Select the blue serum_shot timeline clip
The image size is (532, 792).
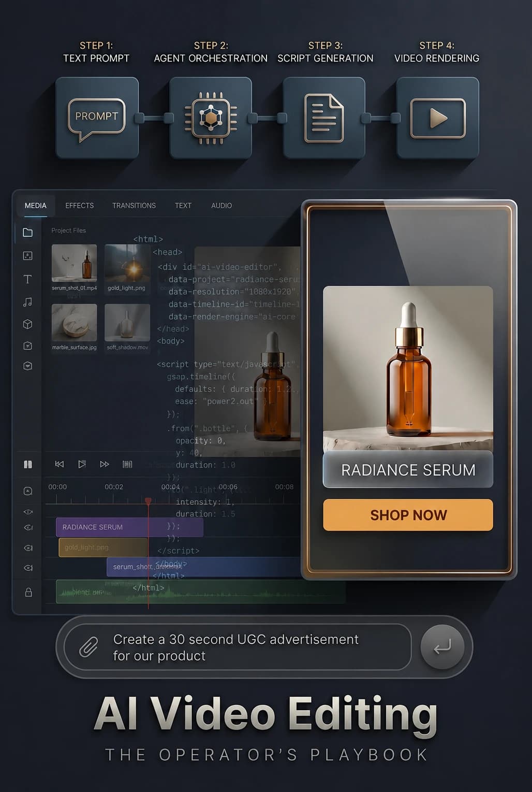pos(204,567)
